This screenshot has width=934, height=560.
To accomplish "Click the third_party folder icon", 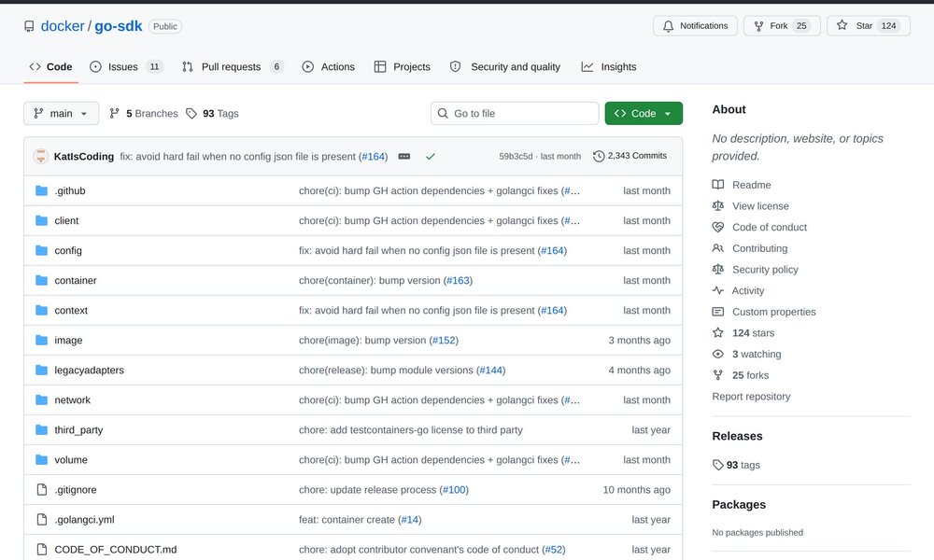I will [x=41, y=429].
